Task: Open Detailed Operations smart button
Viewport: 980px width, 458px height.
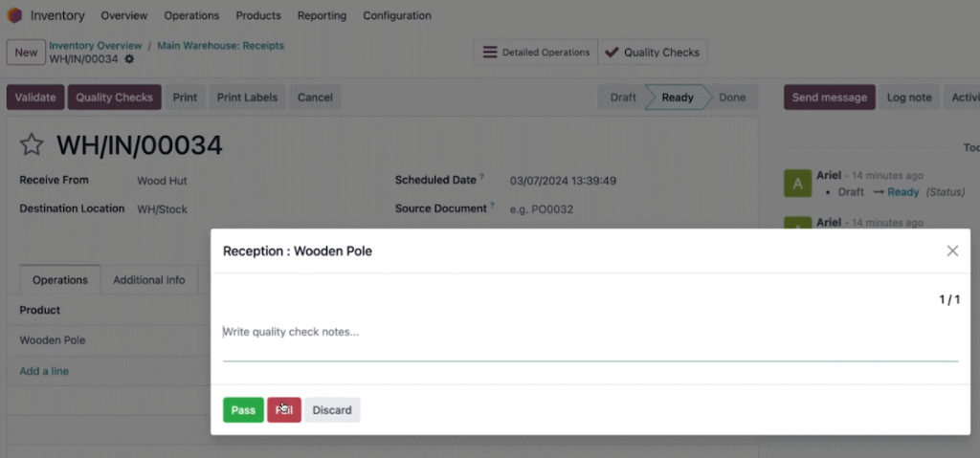Action: (536, 53)
